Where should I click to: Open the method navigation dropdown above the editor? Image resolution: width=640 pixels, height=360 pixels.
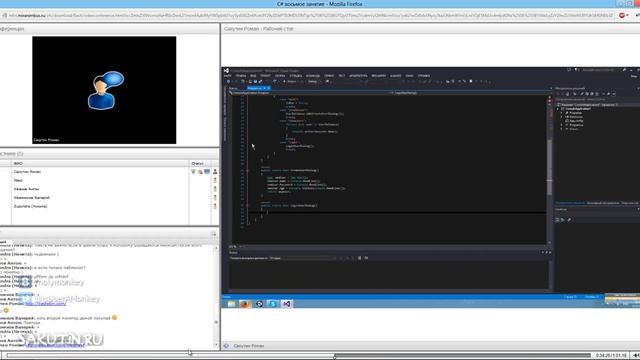pos(469,93)
